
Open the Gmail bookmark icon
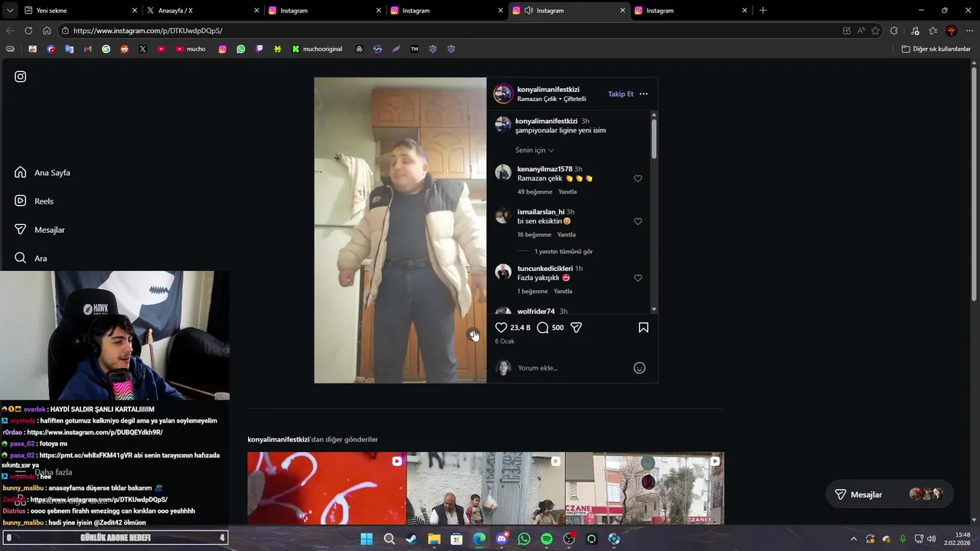pyautogui.click(x=87, y=49)
